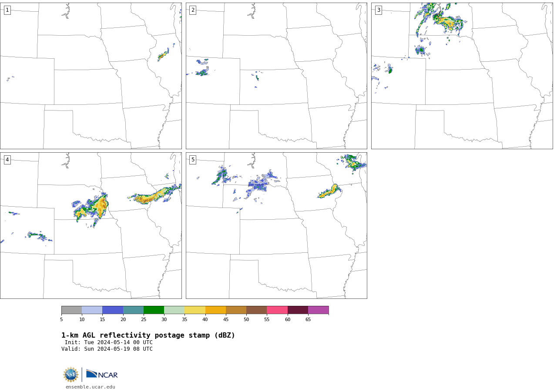The image size is (557, 392).
Task: Open ensemble member 1 reflectivity map
Action: pos(91,76)
